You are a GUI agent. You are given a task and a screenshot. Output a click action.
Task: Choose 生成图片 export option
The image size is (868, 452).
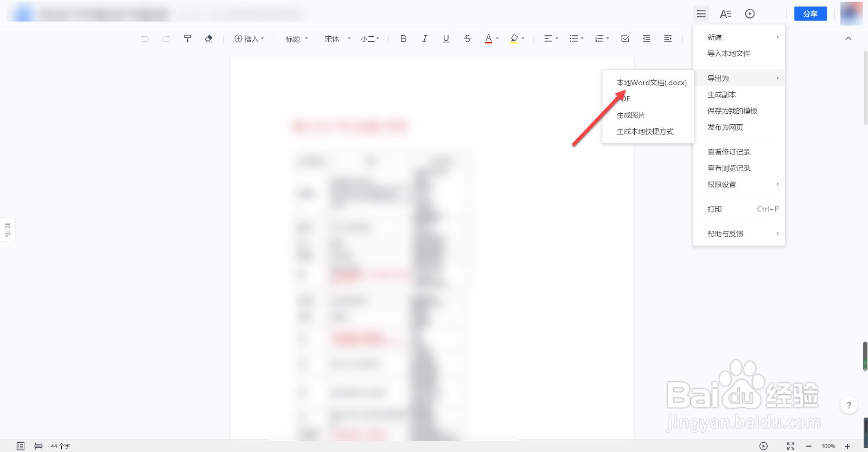(648, 115)
